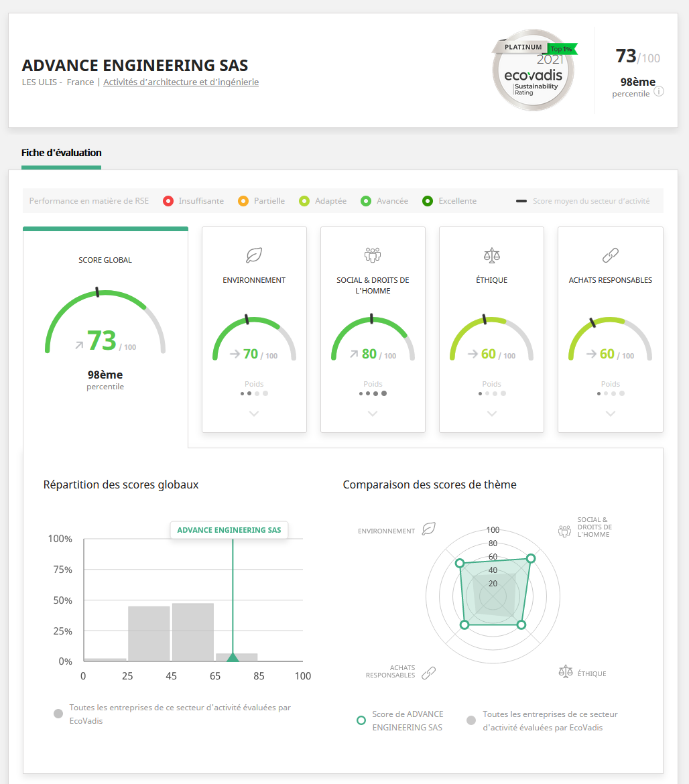The image size is (689, 784).
Task: Expand the Éthique card chevron
Action: 491,413
